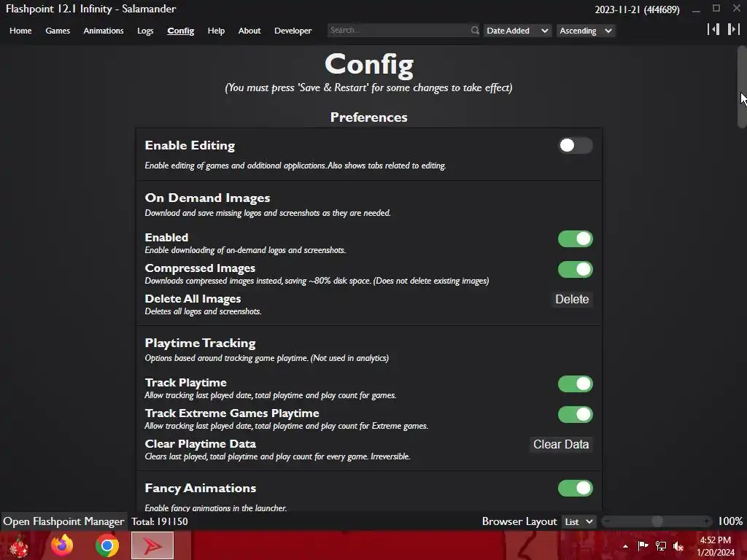747x560 pixels.
Task: Click Flashpoint taskbar icon
Action: coord(152,545)
